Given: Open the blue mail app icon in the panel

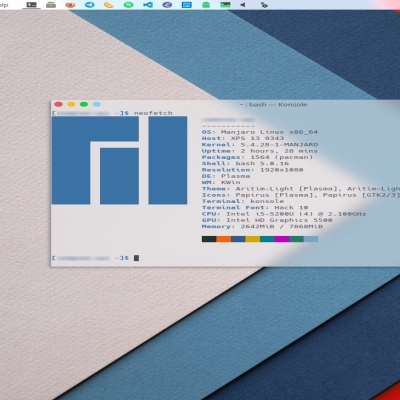Looking at the screenshot, I should [186, 5].
